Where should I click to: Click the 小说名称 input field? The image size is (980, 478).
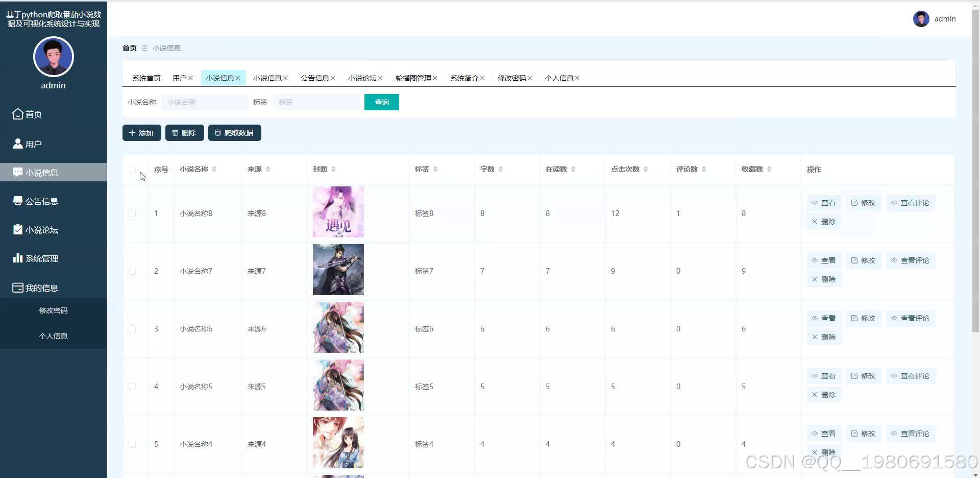point(204,102)
